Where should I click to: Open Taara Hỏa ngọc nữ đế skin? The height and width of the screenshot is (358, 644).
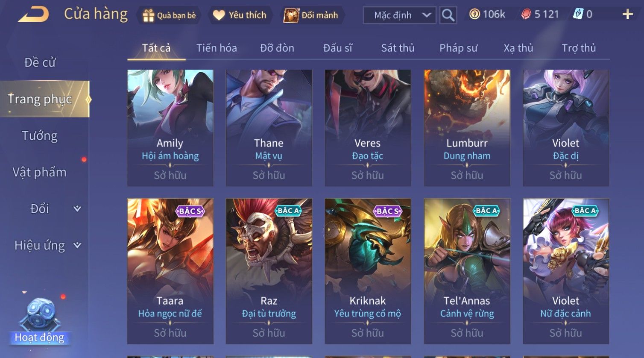(x=170, y=271)
